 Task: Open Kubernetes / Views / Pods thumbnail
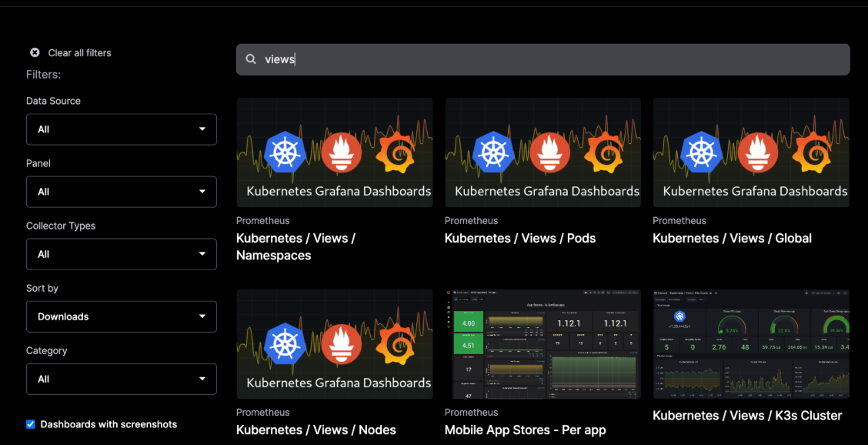click(543, 152)
